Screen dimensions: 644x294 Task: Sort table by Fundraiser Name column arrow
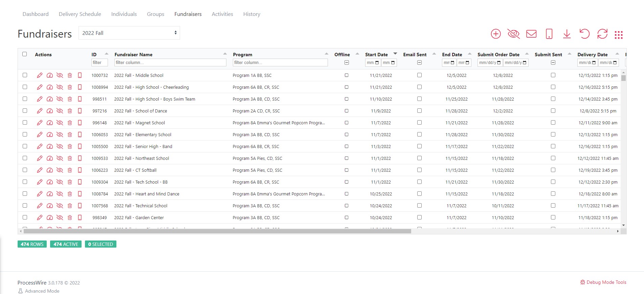click(225, 54)
